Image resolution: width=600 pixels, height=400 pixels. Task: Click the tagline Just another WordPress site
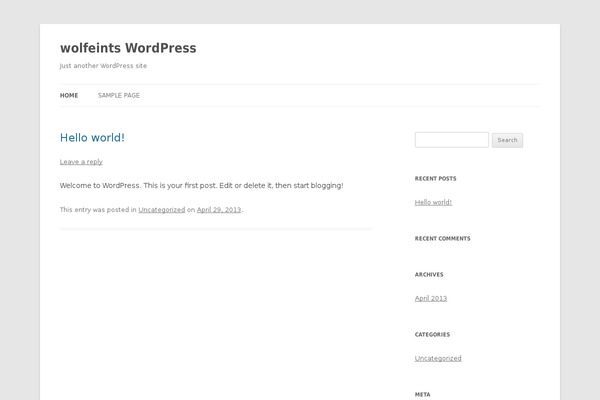click(103, 66)
